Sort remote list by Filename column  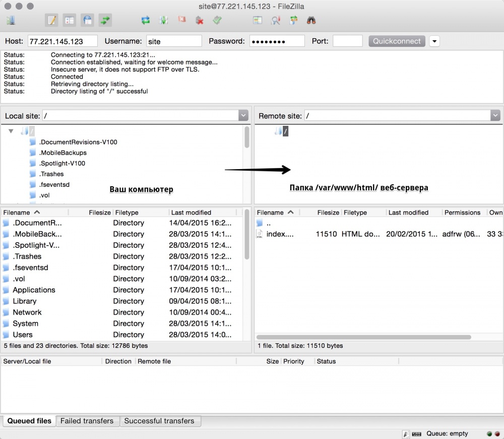point(277,212)
